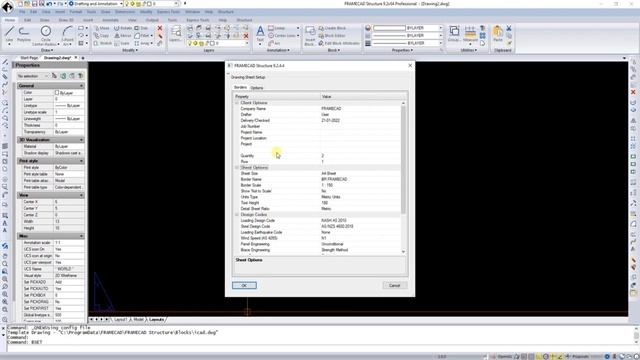This screenshot has width=640, height=360.
Task: Open the Layers manager from the ribbon
Action: [176, 33]
